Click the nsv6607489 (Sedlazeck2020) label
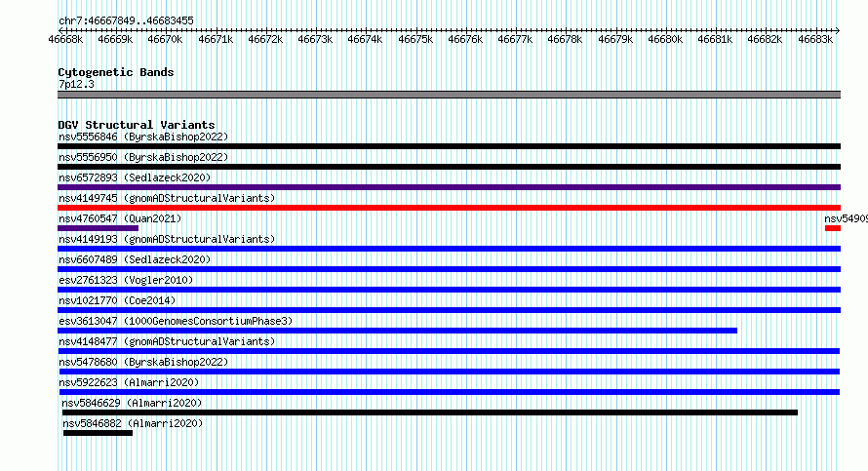Screen dimensions: 868x471 coord(135,259)
